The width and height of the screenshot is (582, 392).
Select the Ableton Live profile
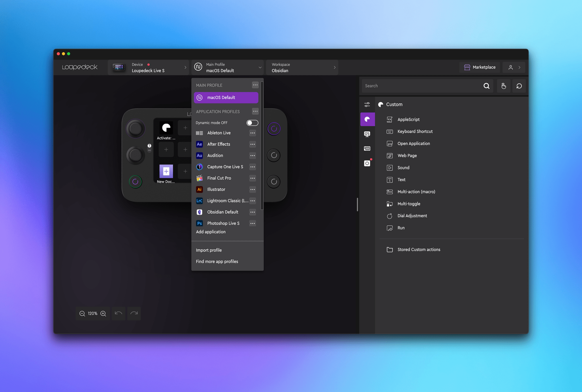[219, 133]
